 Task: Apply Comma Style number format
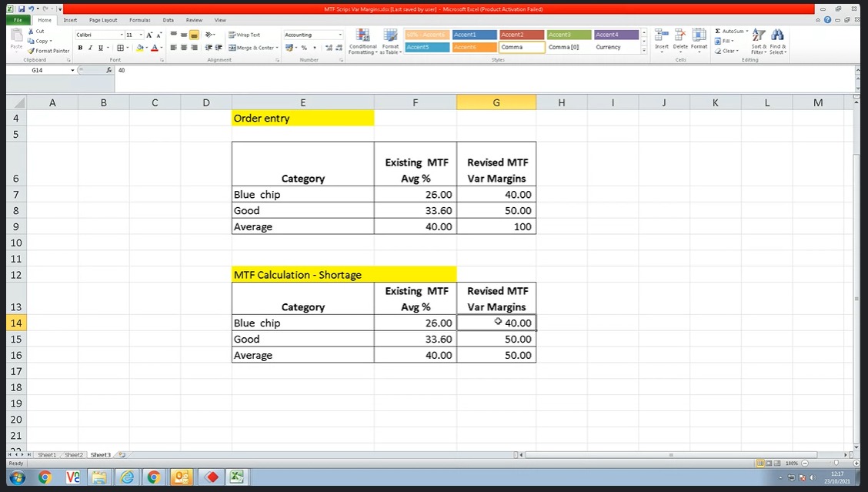pos(315,49)
